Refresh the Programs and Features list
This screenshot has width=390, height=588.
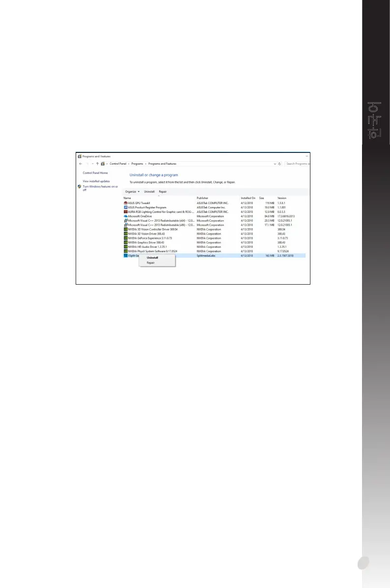pyautogui.click(x=279, y=164)
